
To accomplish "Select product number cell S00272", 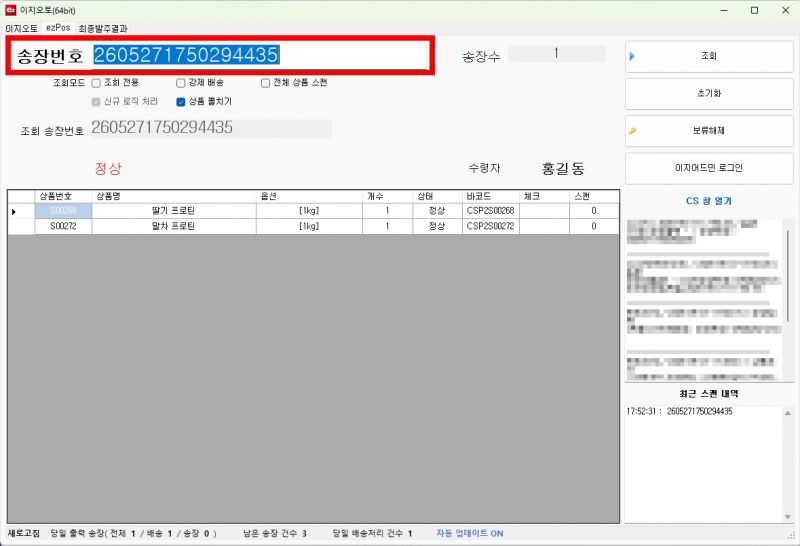I will pyautogui.click(x=63, y=226).
